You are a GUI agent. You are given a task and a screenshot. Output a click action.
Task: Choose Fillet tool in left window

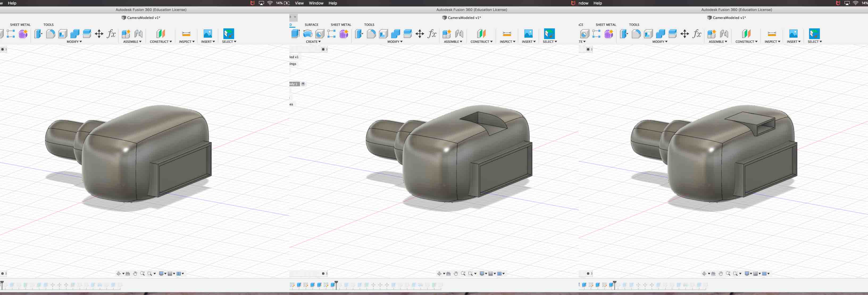(51, 34)
